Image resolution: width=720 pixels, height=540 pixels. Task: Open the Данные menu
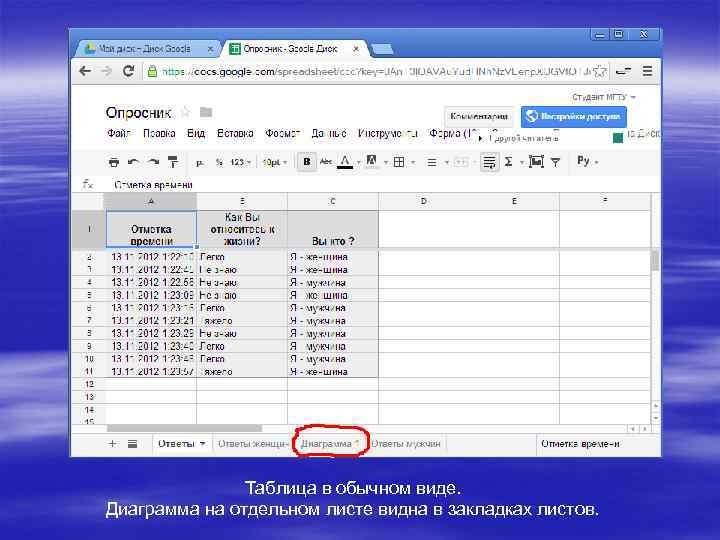coord(329,133)
